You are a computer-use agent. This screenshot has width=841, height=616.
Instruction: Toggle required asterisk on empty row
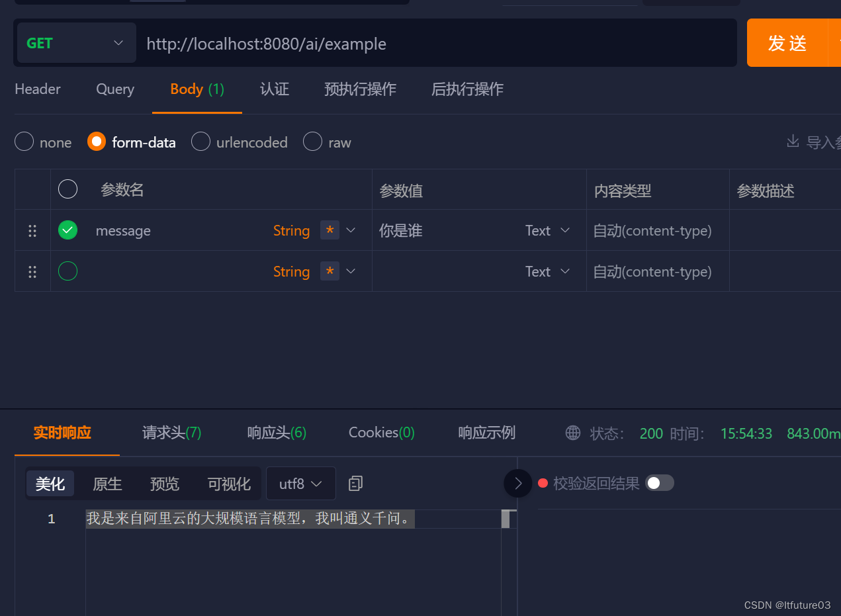(x=330, y=271)
